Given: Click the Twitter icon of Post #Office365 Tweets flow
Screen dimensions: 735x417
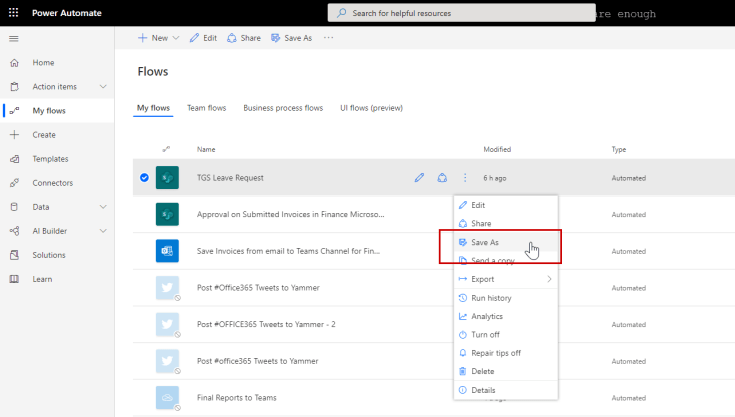Looking at the screenshot, I should pos(167,288).
